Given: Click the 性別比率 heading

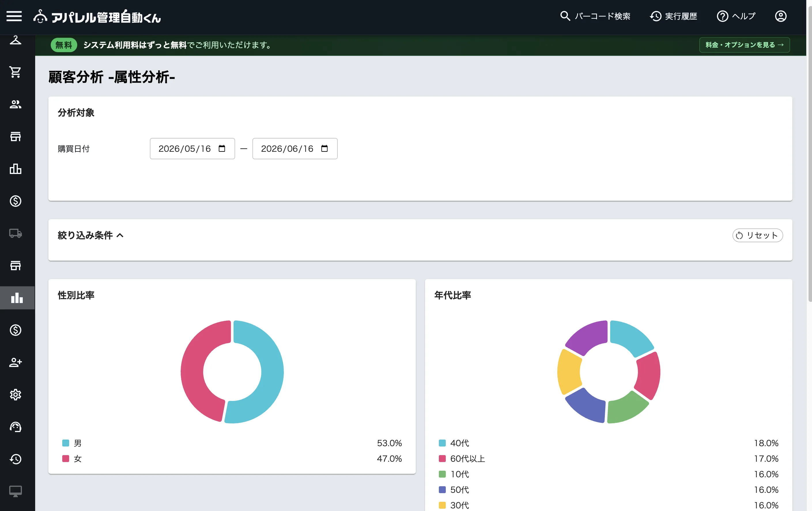Looking at the screenshot, I should pos(76,295).
